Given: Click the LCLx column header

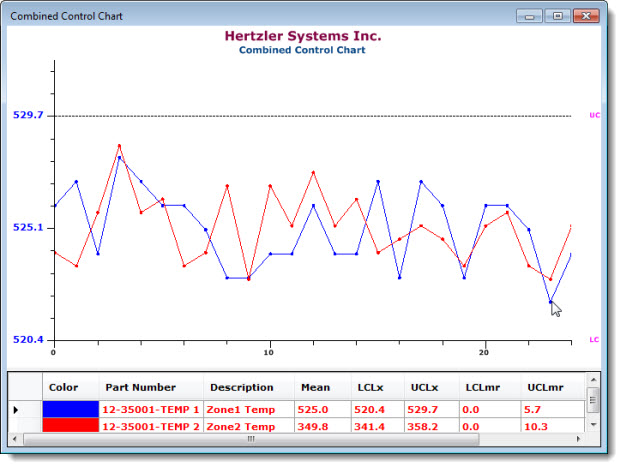Looking at the screenshot, I should [x=370, y=387].
